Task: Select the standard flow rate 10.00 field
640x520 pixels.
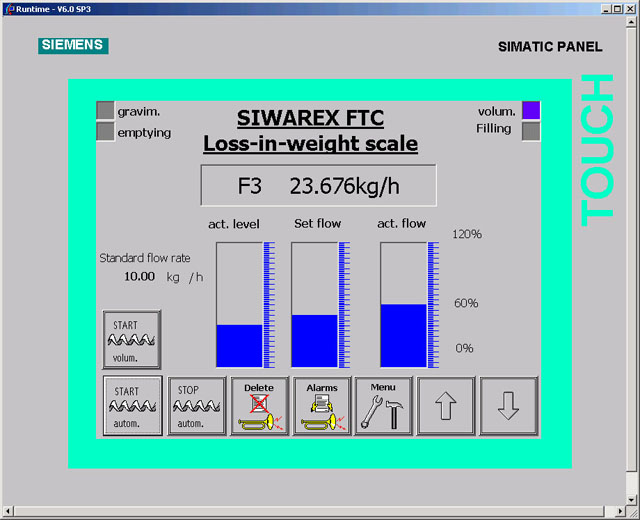Action: pyautogui.click(x=139, y=277)
